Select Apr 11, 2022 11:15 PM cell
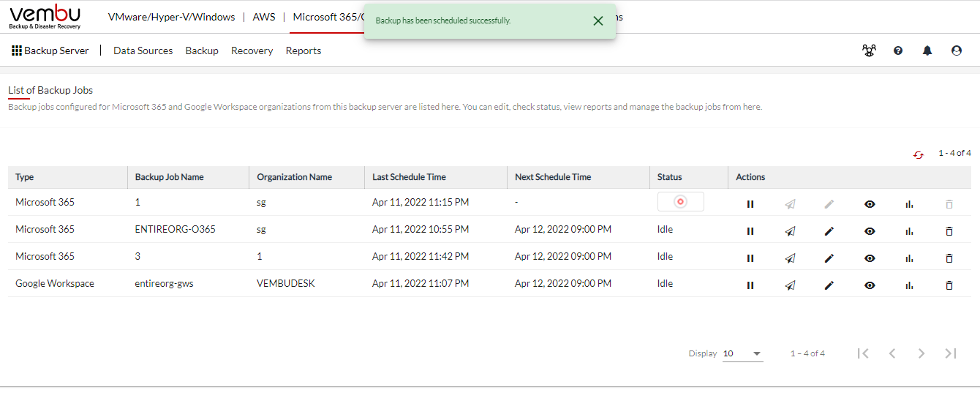Screen dimensions: 980x420 pos(421,202)
